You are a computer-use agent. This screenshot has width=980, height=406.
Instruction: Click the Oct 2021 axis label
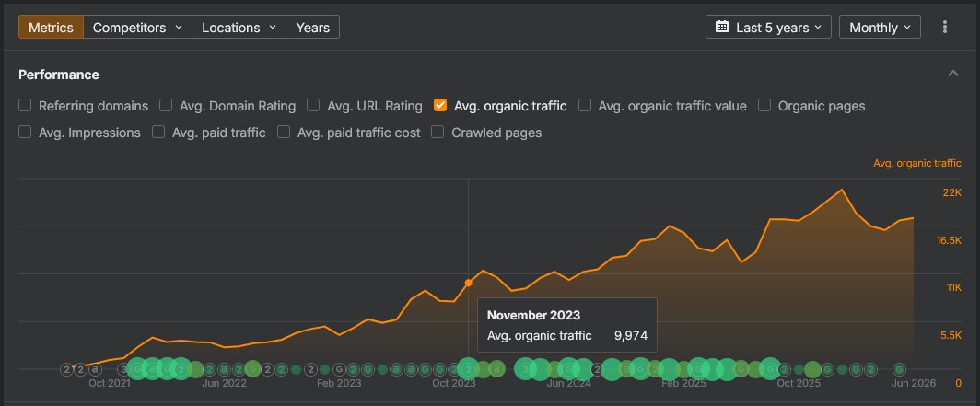tap(110, 383)
